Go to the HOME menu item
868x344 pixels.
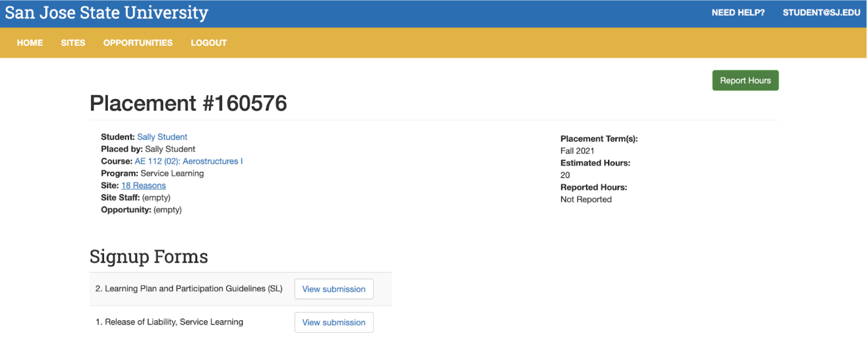click(x=30, y=43)
